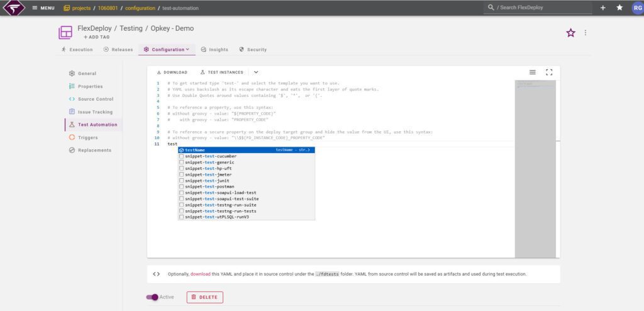Choose snippet-test-hp-uft suggestion
This screenshot has height=311, width=644.
(247, 169)
